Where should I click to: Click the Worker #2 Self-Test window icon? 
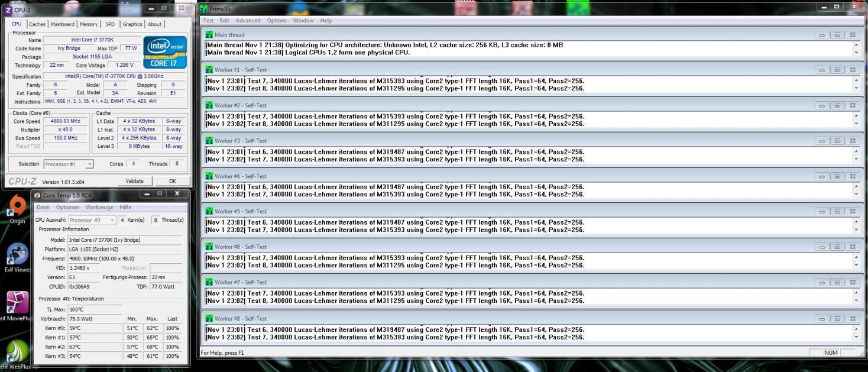pos(209,105)
